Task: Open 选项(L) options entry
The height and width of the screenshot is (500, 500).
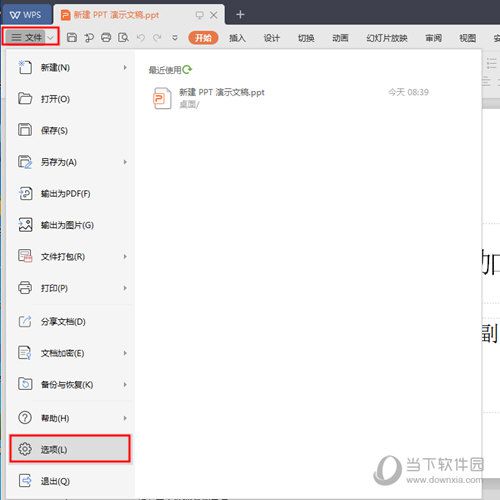Action: (70, 449)
